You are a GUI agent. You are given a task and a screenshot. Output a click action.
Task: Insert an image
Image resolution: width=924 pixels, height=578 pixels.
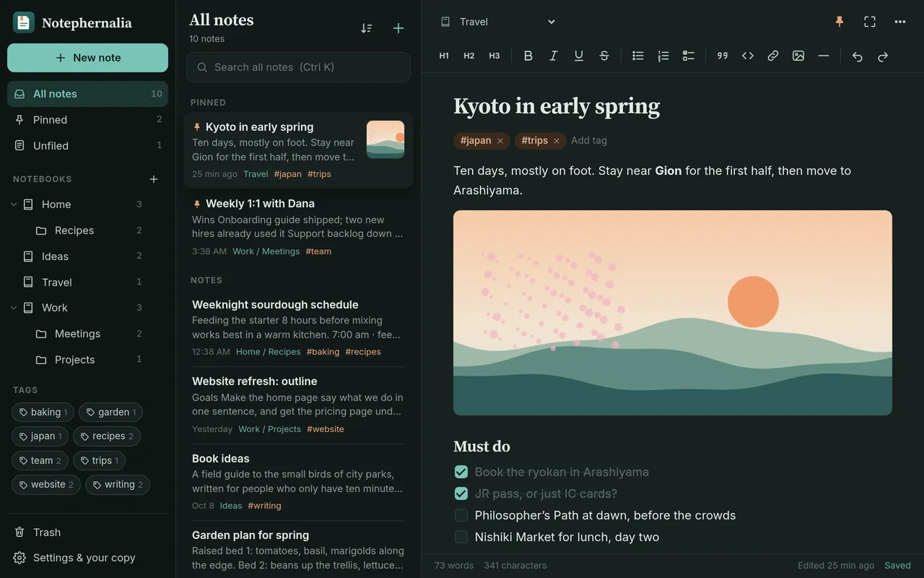798,56
